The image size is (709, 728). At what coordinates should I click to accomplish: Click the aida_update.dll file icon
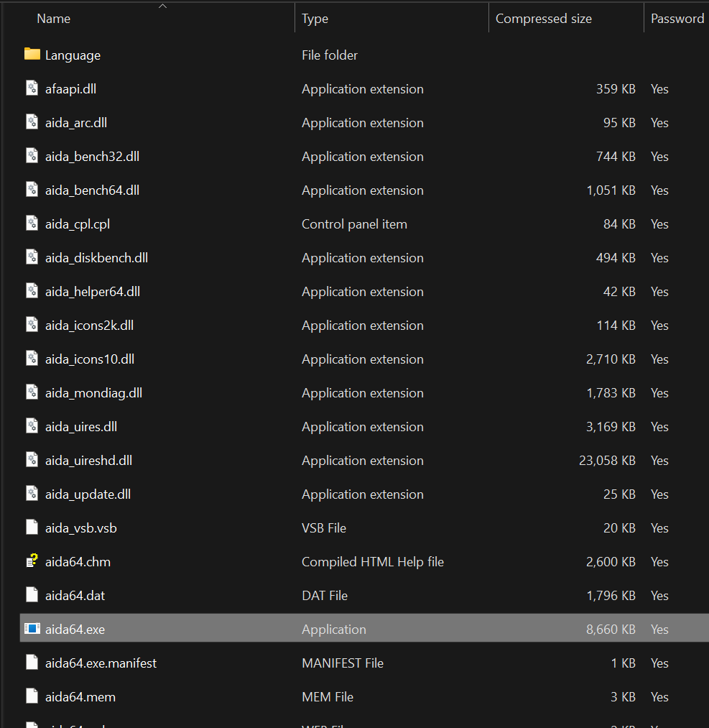32,494
